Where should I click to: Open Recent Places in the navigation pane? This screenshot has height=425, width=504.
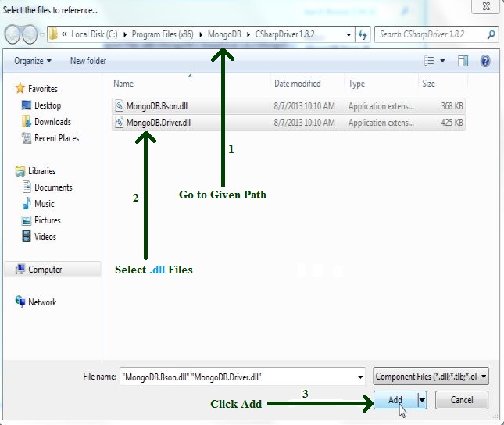pyautogui.click(x=56, y=138)
